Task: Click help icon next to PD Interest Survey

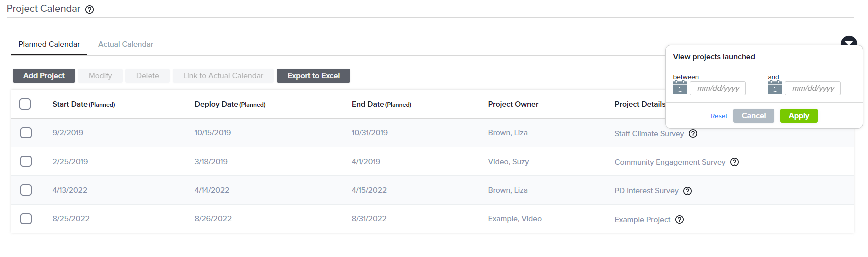Action: click(x=688, y=191)
